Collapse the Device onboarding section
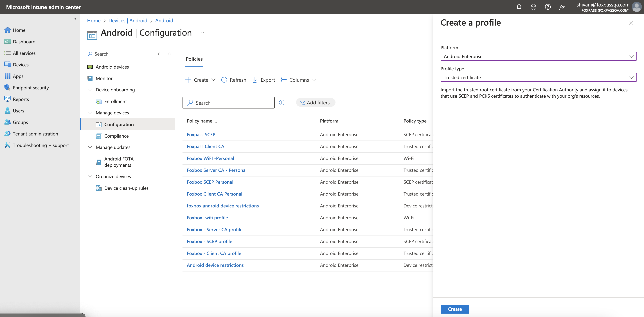 (90, 89)
